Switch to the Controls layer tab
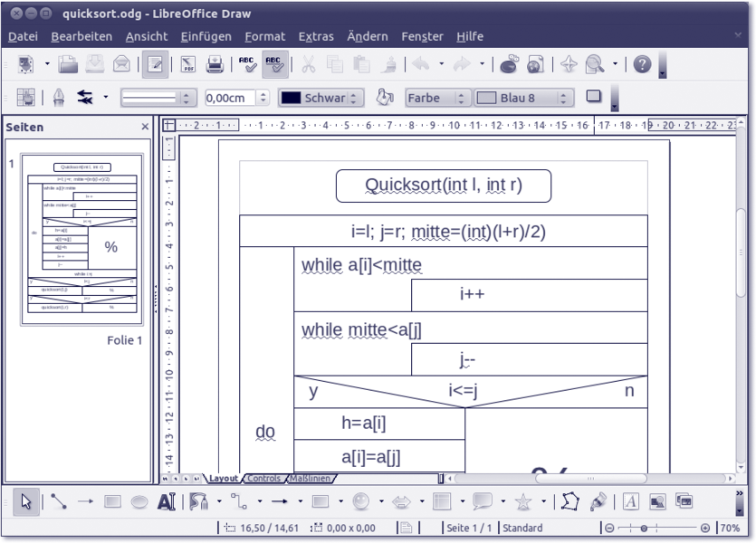 coord(263,478)
